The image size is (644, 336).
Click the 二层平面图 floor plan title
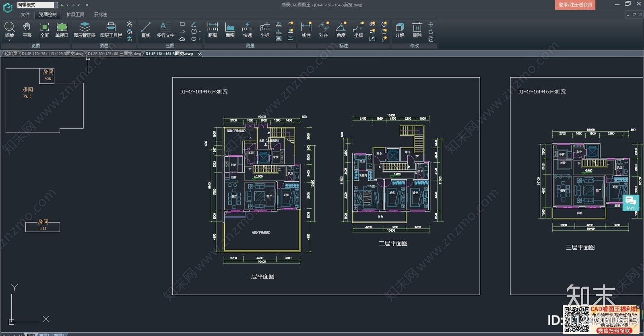tap(393, 243)
